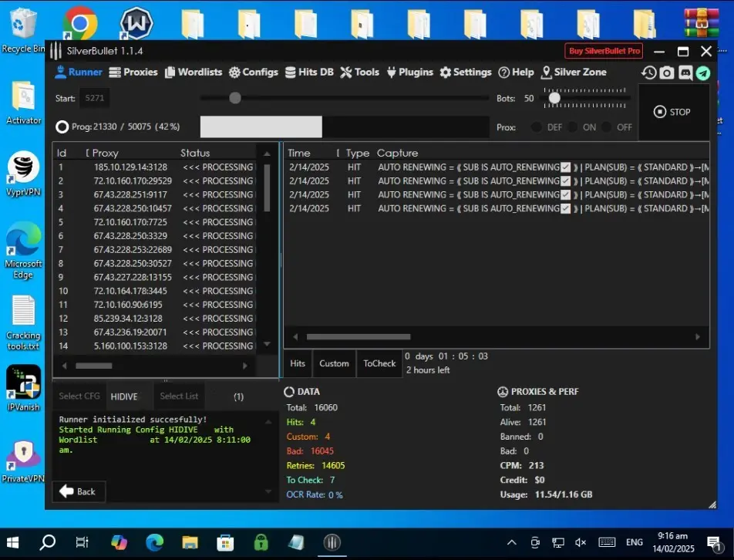Open the Runner section
734x560 pixels.
coord(78,72)
